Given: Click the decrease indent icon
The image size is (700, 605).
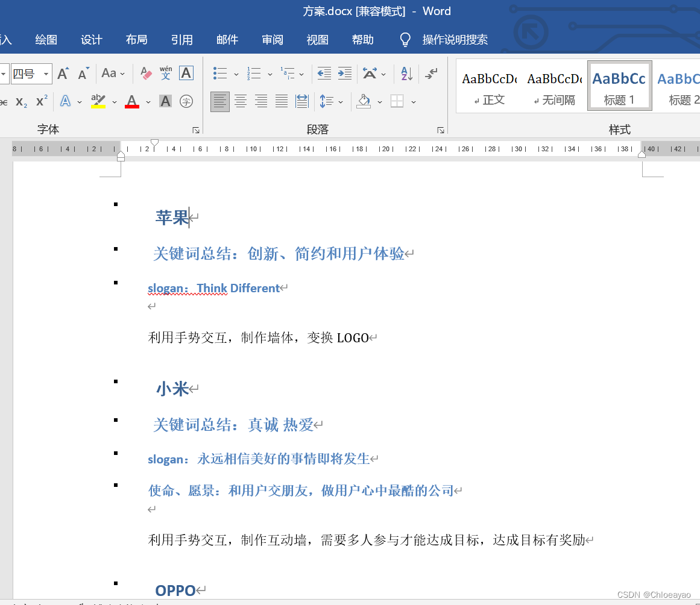Looking at the screenshot, I should pos(324,73).
